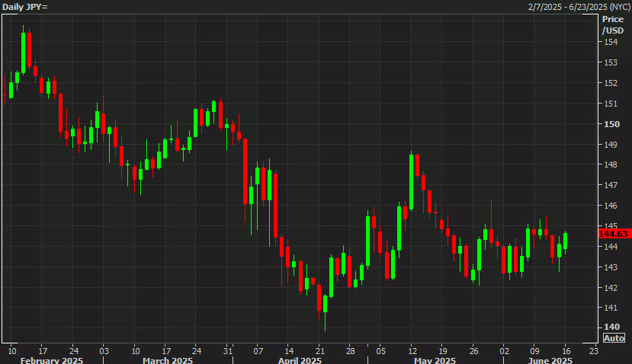
Task: Click the 02 date tick in June
Action: pyautogui.click(x=504, y=351)
